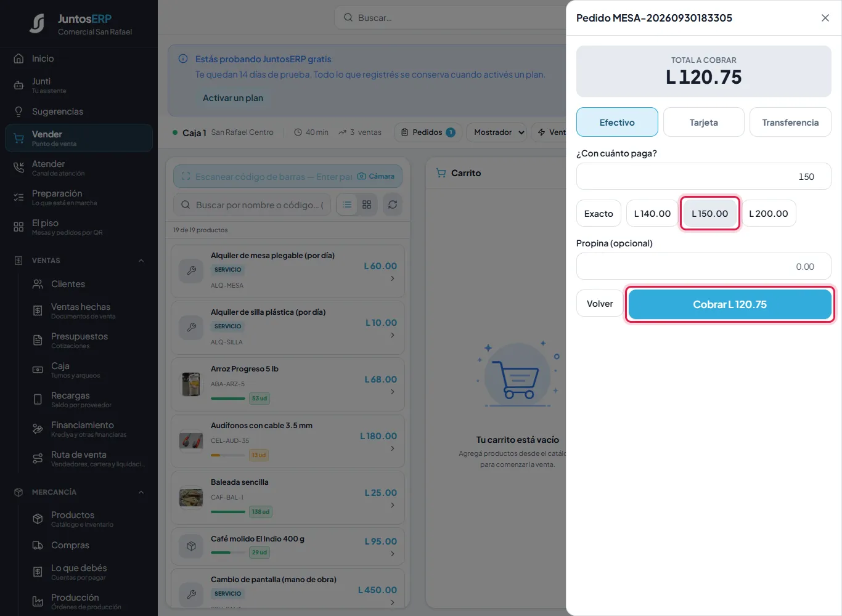Collapse the VENTAS sidebar section
The width and height of the screenshot is (842, 616).
point(141,261)
